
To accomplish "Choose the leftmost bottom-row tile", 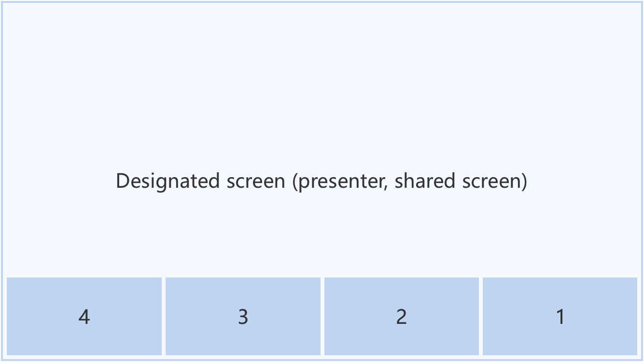I will [x=84, y=316].
